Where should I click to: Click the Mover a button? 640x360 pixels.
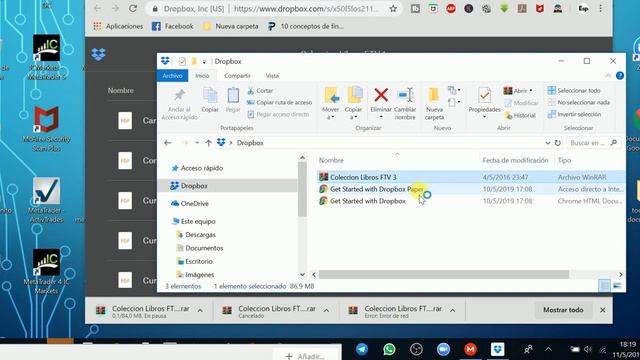pos(331,103)
